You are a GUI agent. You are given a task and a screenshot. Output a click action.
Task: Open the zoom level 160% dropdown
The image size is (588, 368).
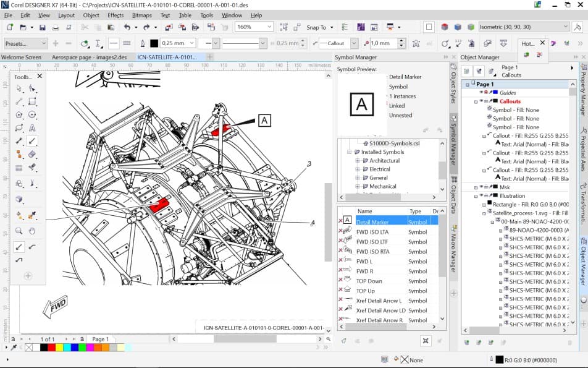(x=269, y=27)
